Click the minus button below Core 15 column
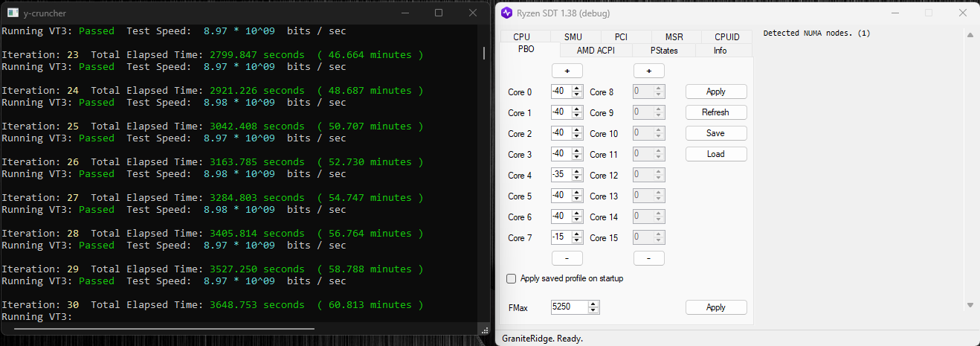 click(x=648, y=258)
